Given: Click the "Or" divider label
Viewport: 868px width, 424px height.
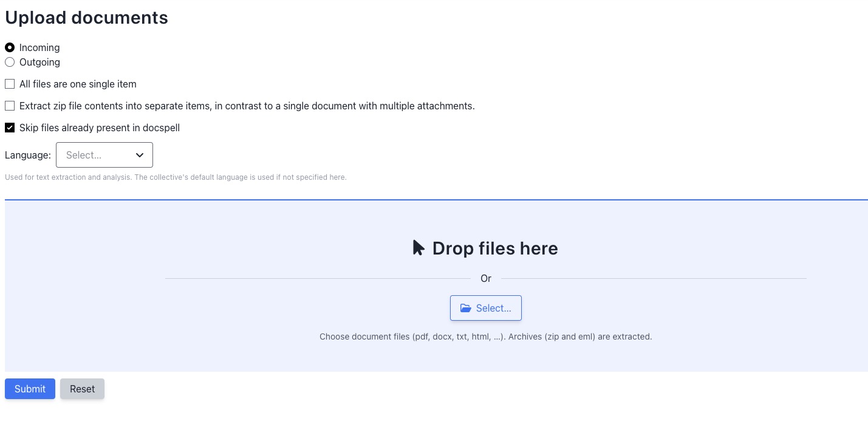Looking at the screenshot, I should click(x=485, y=278).
